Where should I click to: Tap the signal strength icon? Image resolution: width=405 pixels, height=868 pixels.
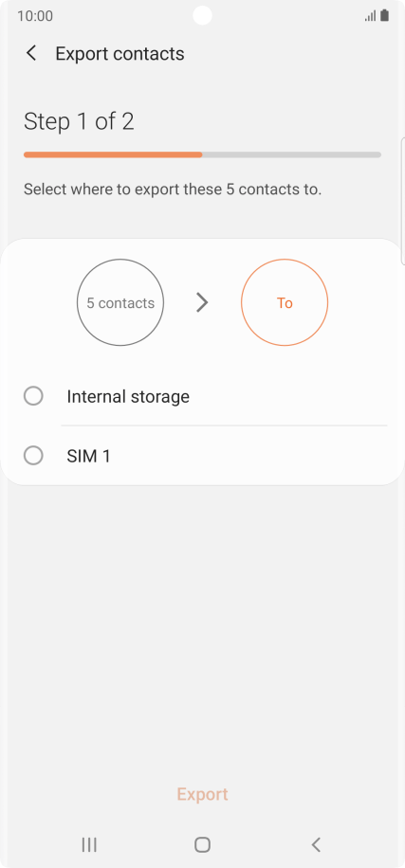(370, 15)
